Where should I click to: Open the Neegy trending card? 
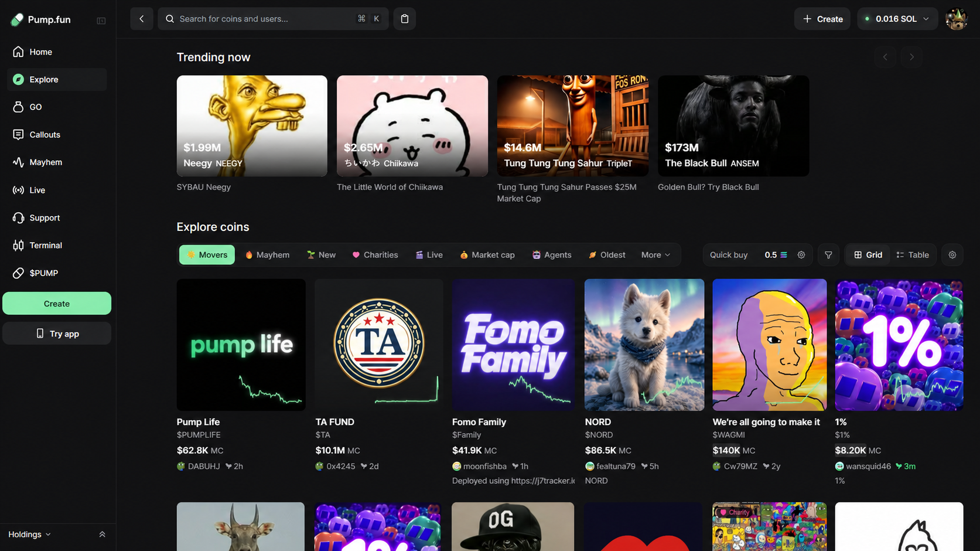pos(252,125)
